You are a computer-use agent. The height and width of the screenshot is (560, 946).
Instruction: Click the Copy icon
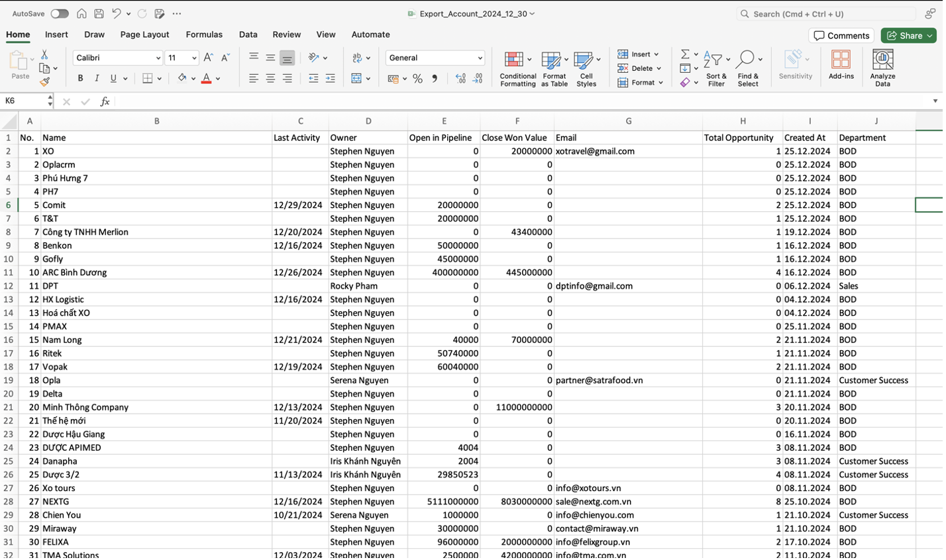(44, 69)
